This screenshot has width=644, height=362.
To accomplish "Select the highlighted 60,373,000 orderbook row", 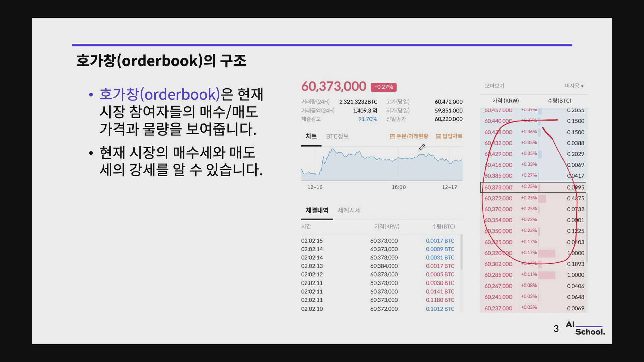I will click(x=533, y=187).
